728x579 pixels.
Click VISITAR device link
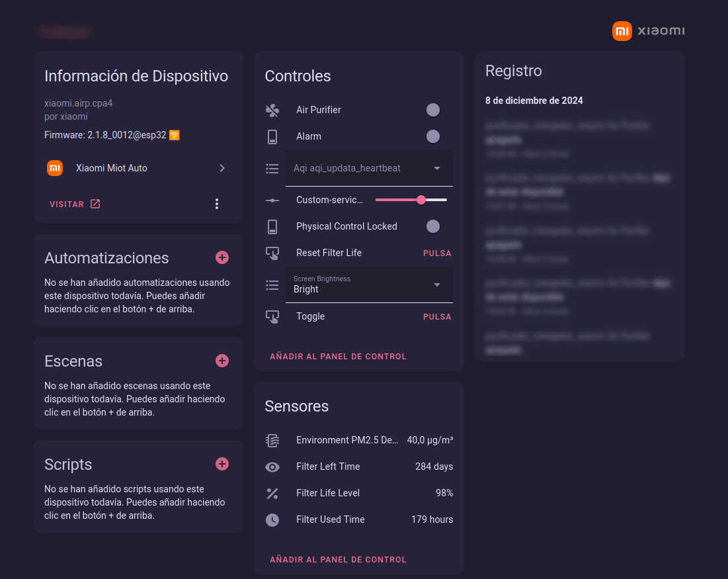click(x=75, y=204)
